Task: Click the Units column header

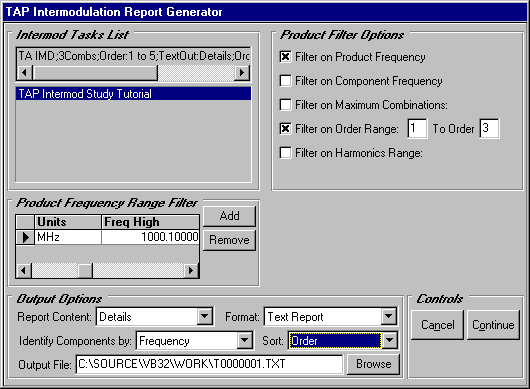Action: pos(68,222)
